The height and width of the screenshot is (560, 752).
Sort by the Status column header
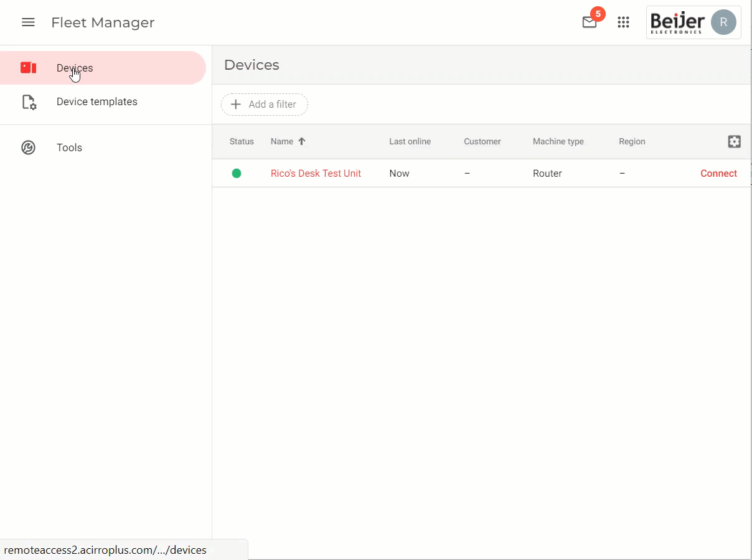[x=242, y=141]
